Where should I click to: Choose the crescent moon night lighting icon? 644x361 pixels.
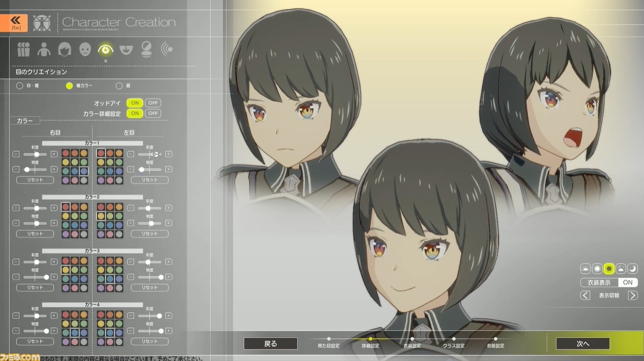point(632,269)
